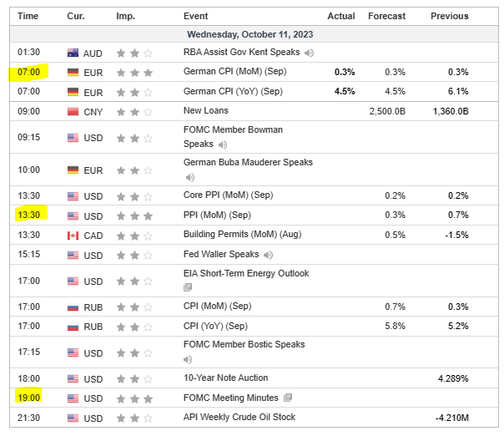Open the 10-Year Note Auction event
This screenshot has height=436, width=504.
pos(226,378)
